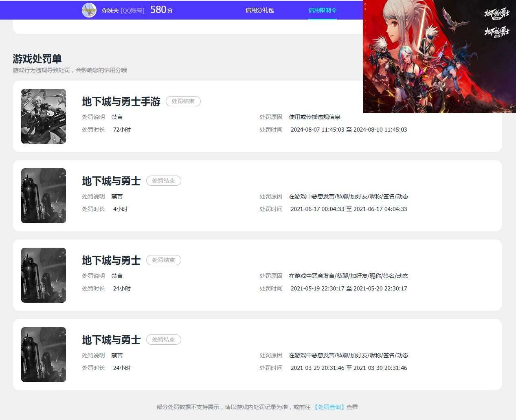The height and width of the screenshot is (420, 516).
Task: Switch to the 信用限制令 tab
Action: pyautogui.click(x=322, y=10)
